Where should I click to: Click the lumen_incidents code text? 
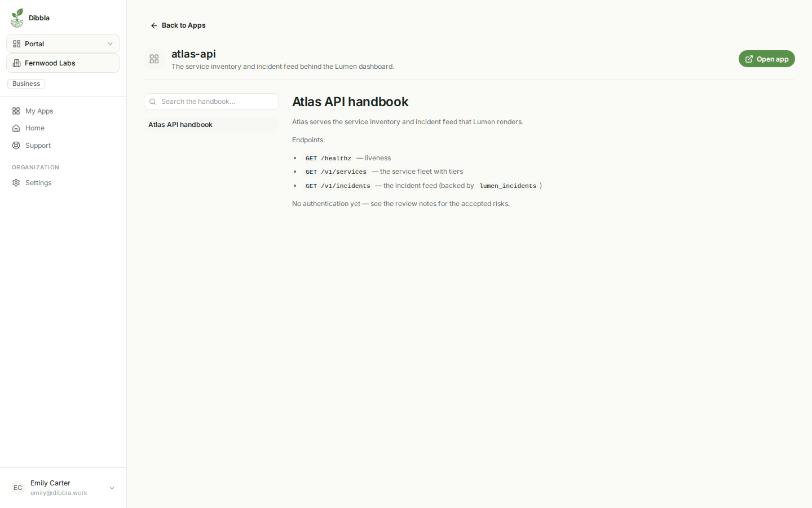point(507,186)
